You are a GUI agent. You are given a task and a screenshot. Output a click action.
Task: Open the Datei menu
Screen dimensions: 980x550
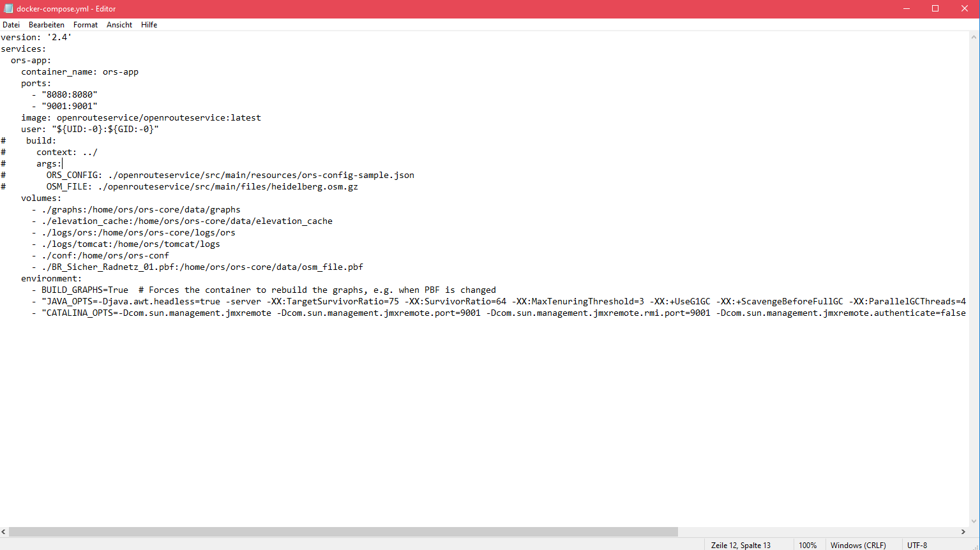[11, 24]
